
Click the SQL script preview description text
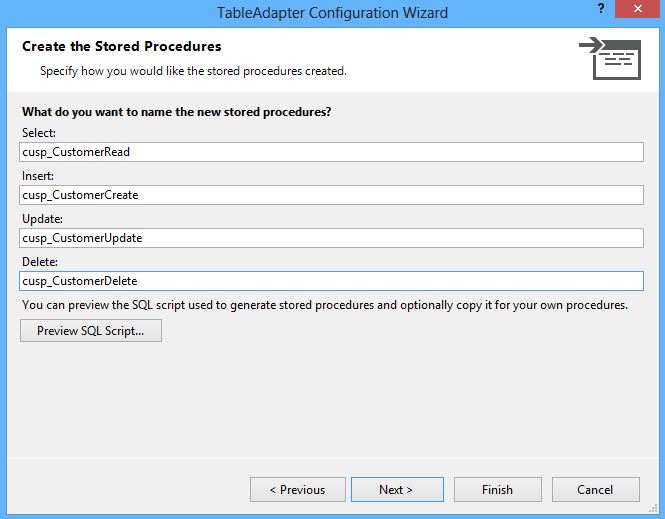[x=324, y=305]
